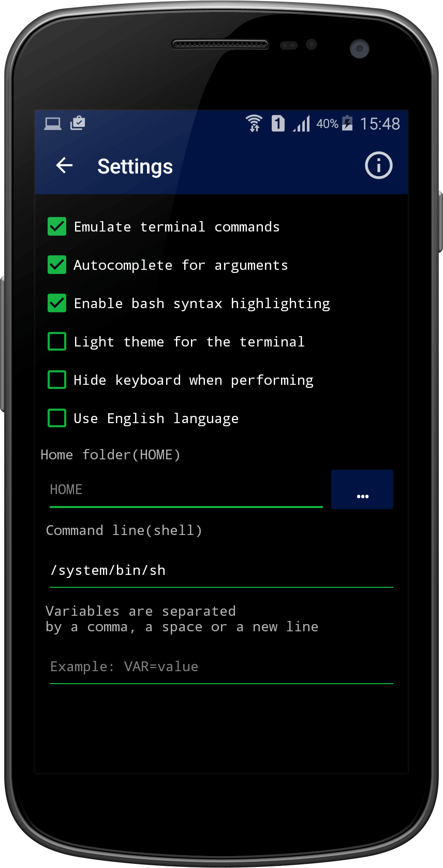Tap the signal strength bars icon
Screen dimensions: 443x868
tap(302, 124)
